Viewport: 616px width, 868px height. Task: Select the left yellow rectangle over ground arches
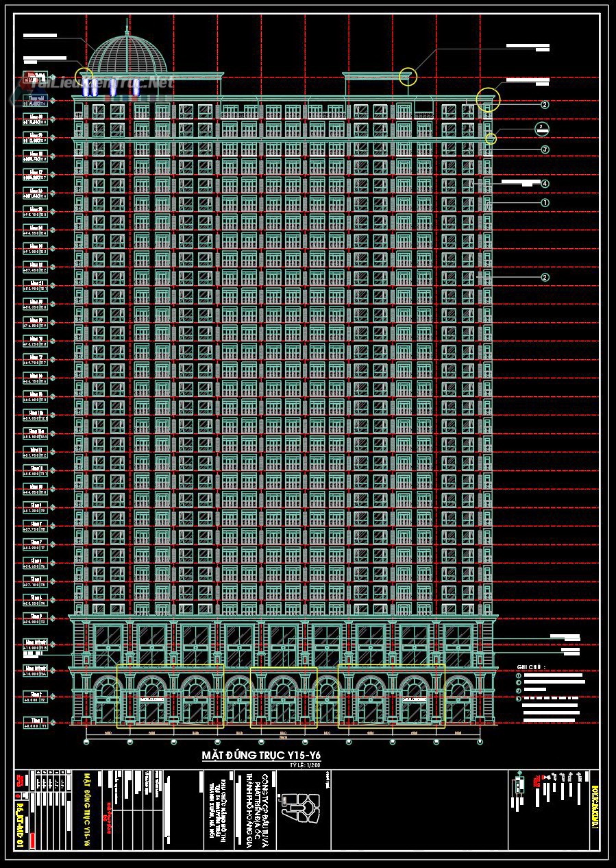(170, 695)
